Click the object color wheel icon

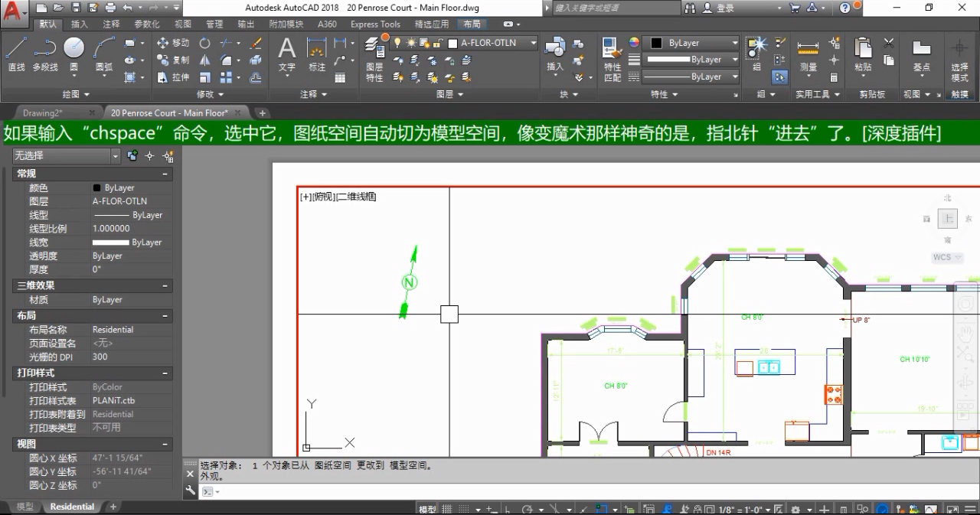pyautogui.click(x=634, y=43)
